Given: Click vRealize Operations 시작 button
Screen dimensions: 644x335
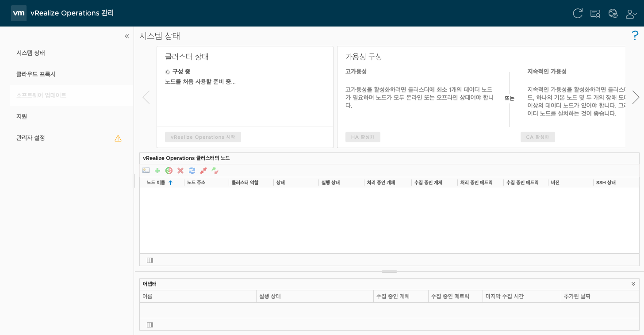Looking at the screenshot, I should pyautogui.click(x=203, y=137).
